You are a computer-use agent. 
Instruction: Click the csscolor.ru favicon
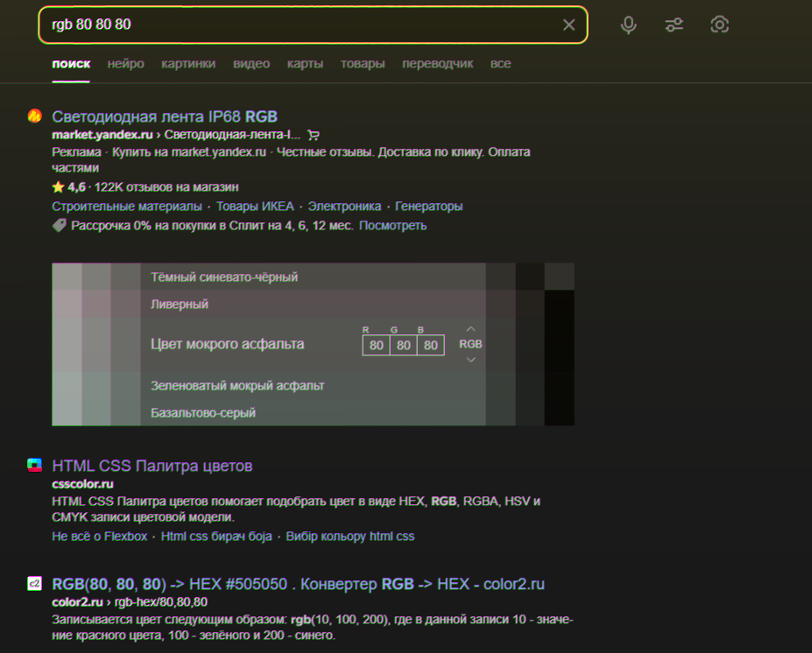35,465
